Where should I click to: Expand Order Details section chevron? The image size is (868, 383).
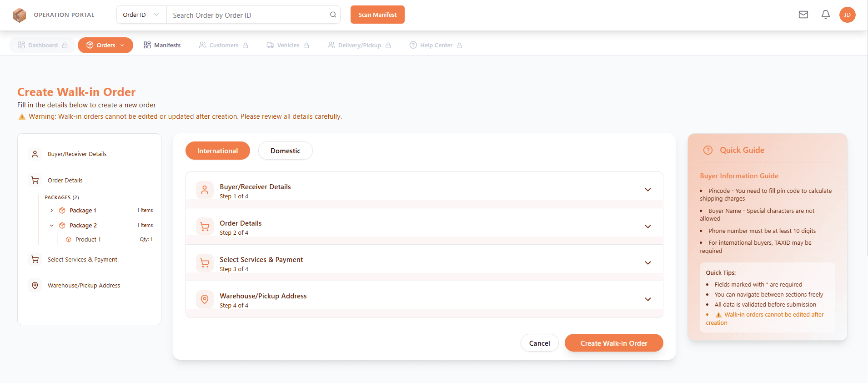coord(648,227)
